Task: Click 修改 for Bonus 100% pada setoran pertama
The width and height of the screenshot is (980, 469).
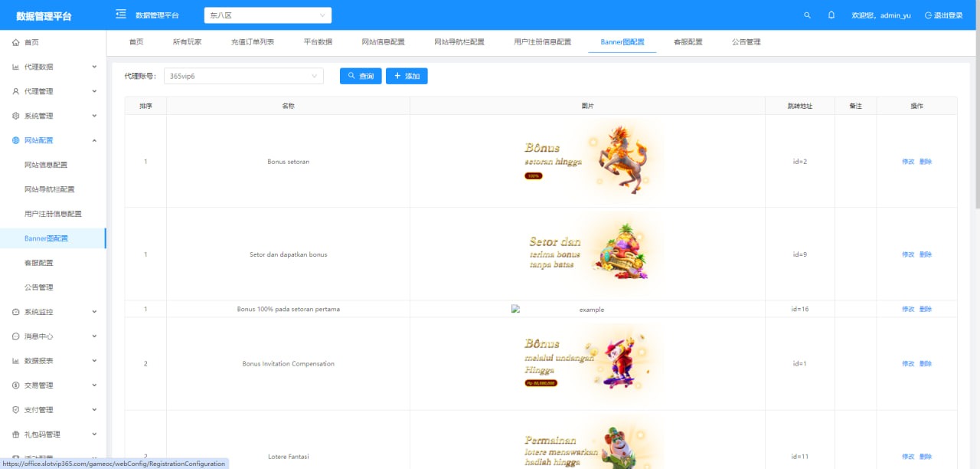Action: tap(908, 309)
